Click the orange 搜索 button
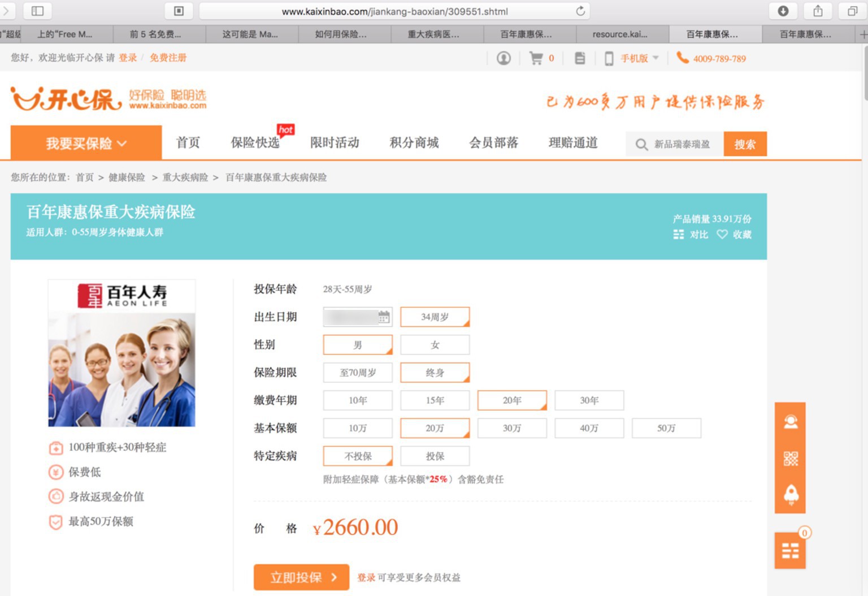This screenshot has width=868, height=596. (745, 144)
